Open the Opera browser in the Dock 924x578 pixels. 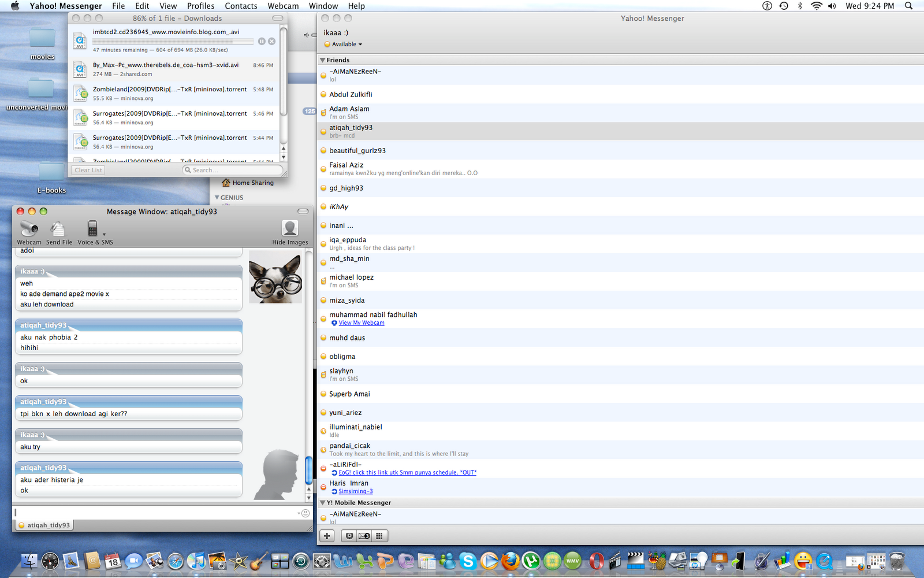click(596, 560)
